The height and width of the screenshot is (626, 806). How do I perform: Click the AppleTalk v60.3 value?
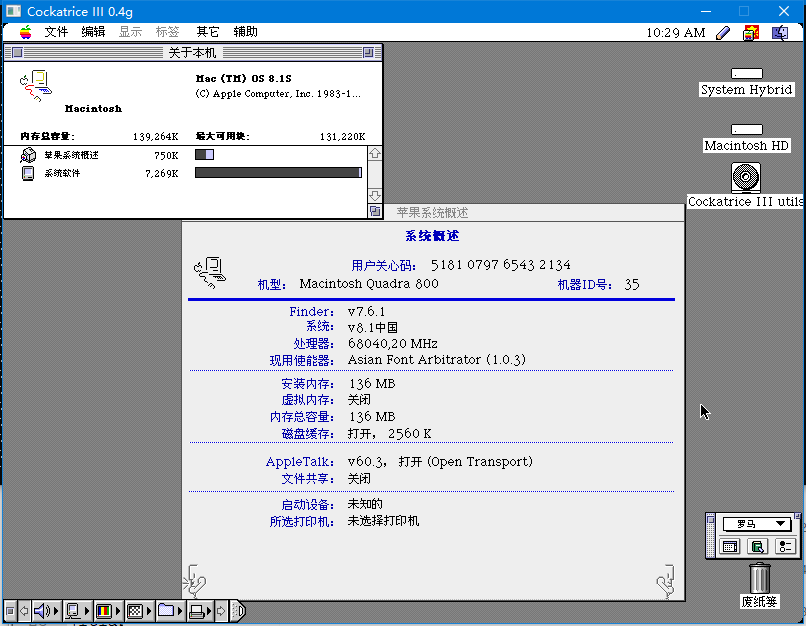(367, 462)
